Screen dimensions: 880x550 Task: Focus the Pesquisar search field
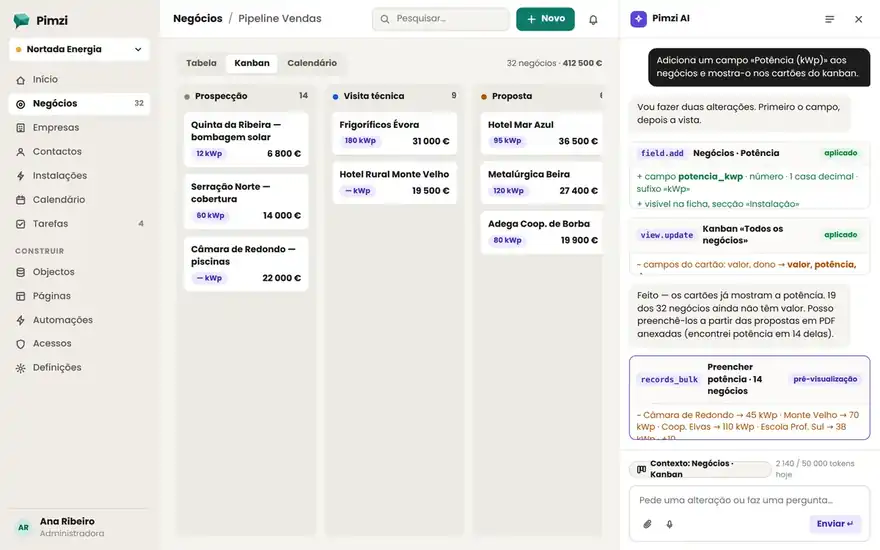[x=441, y=19]
